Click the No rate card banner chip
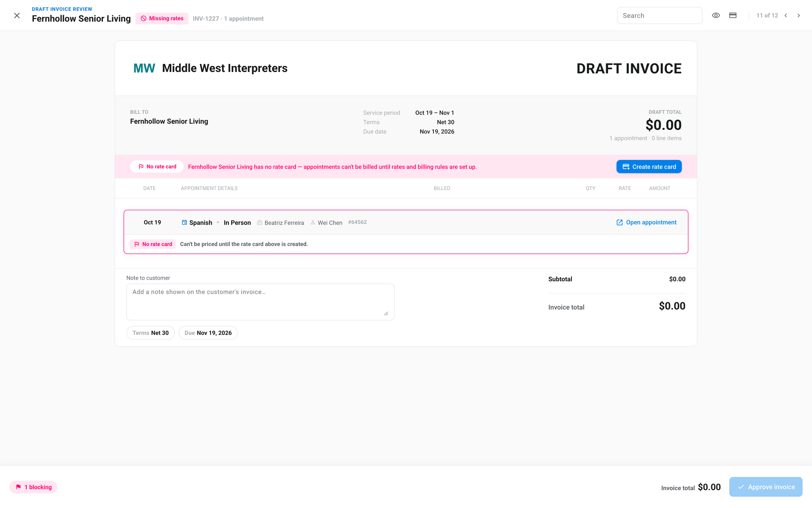Image resolution: width=812 pixels, height=508 pixels. pos(157,167)
